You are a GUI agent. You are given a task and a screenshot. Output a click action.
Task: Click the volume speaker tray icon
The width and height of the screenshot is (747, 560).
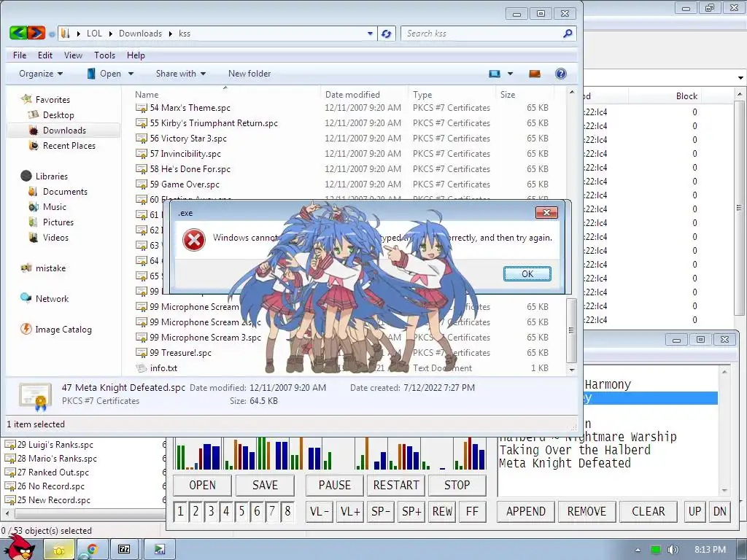673,550
